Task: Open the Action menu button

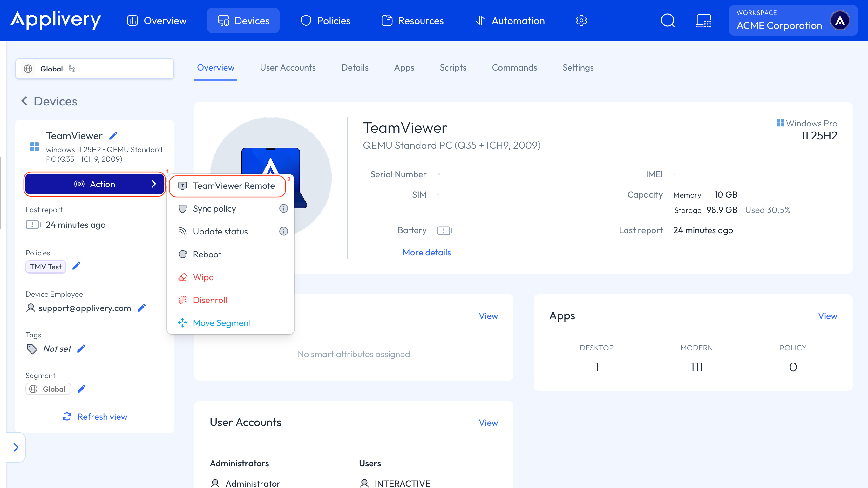Action: (x=95, y=184)
